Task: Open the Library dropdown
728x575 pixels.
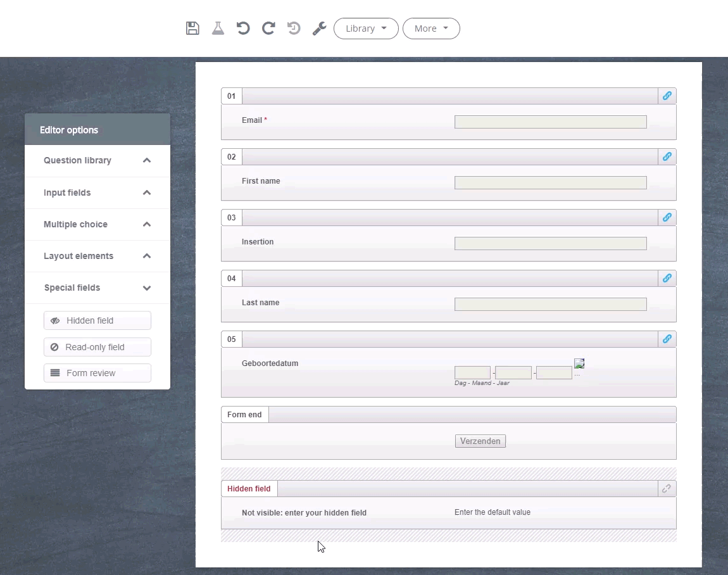Action: click(366, 28)
